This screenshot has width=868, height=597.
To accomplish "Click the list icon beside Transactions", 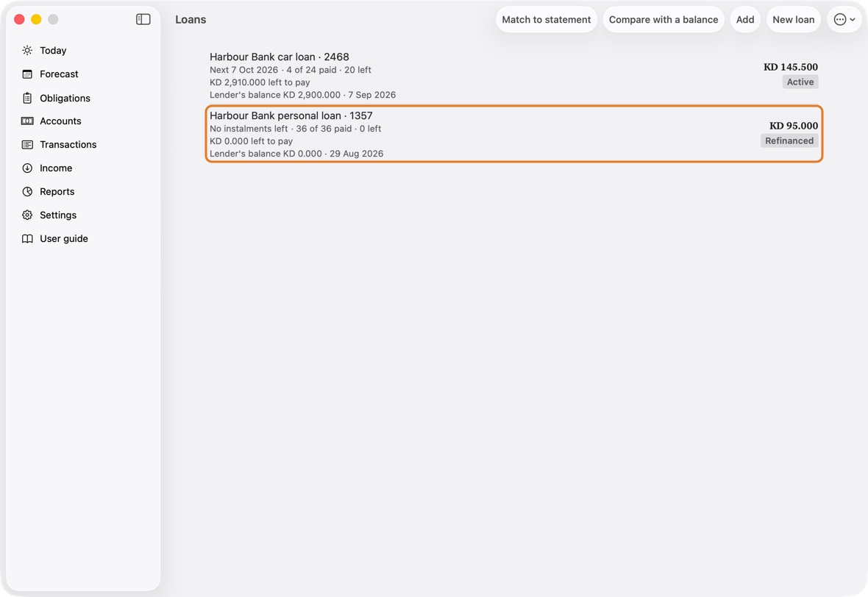I will coord(27,144).
